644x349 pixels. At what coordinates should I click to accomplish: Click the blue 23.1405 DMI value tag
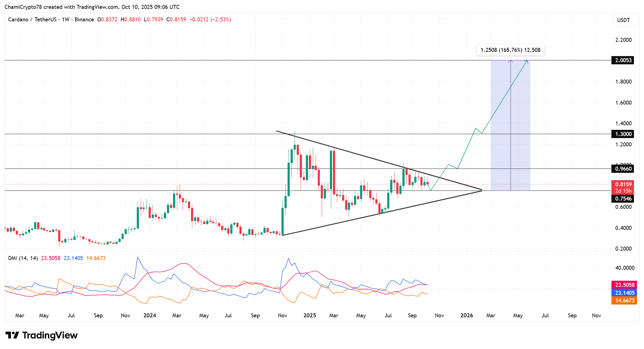pos(624,293)
